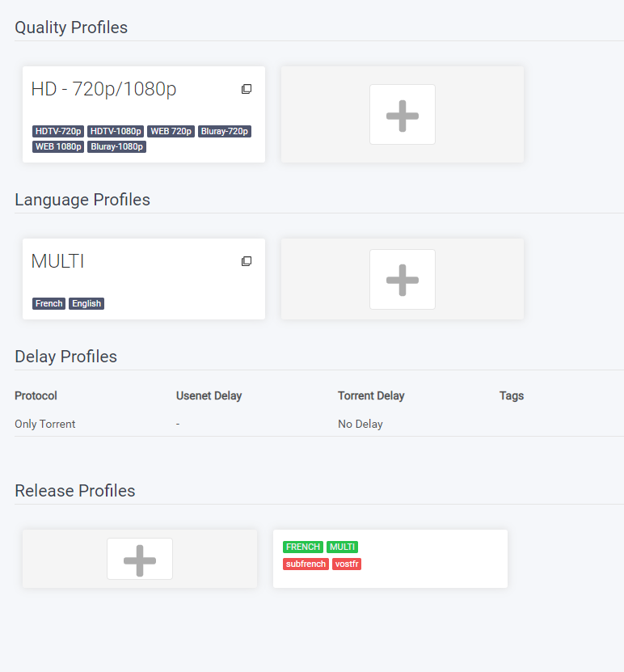Click the French language tag

tap(49, 303)
